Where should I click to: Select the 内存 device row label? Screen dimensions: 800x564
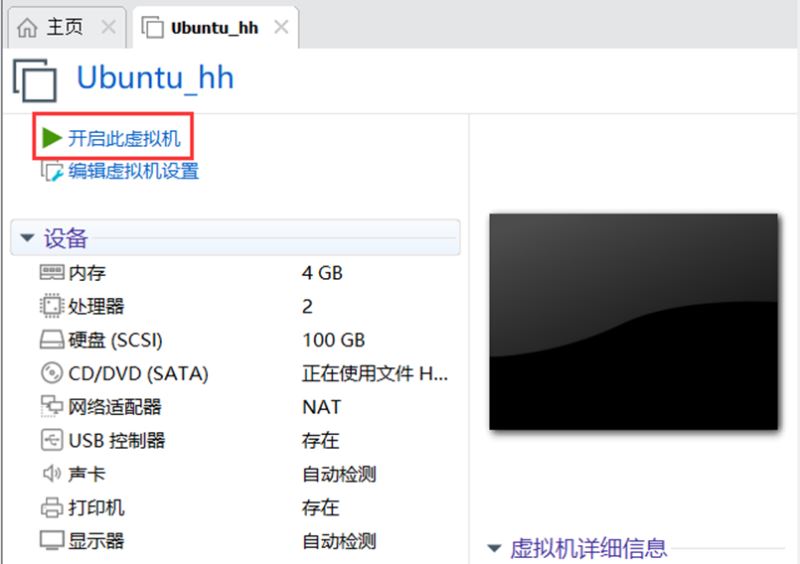click(x=87, y=273)
